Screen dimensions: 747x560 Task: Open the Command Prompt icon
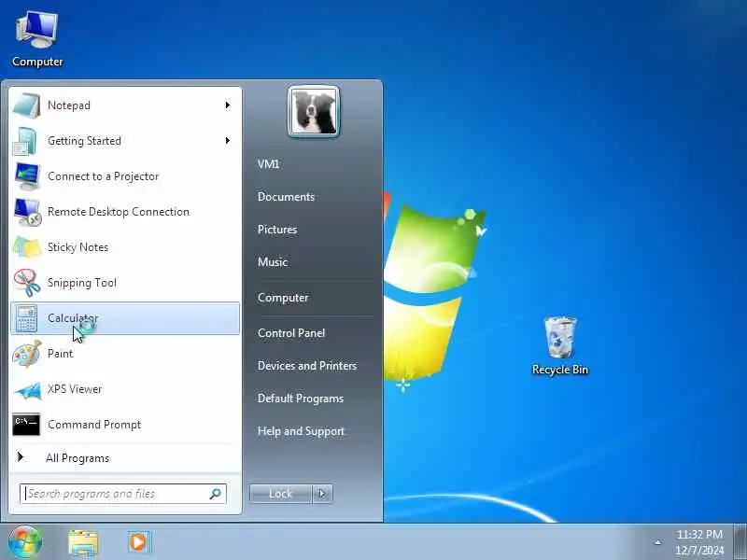[26, 425]
